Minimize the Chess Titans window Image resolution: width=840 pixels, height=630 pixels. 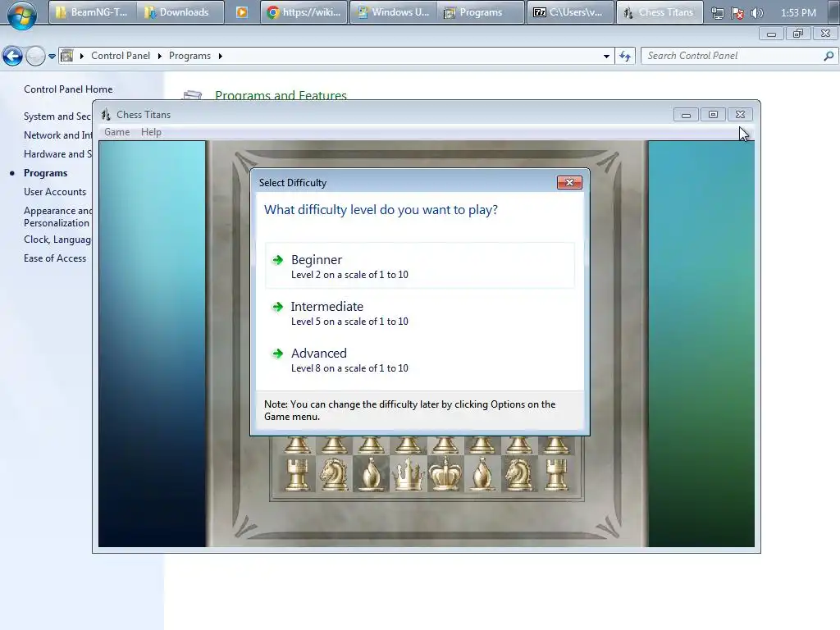tap(686, 115)
